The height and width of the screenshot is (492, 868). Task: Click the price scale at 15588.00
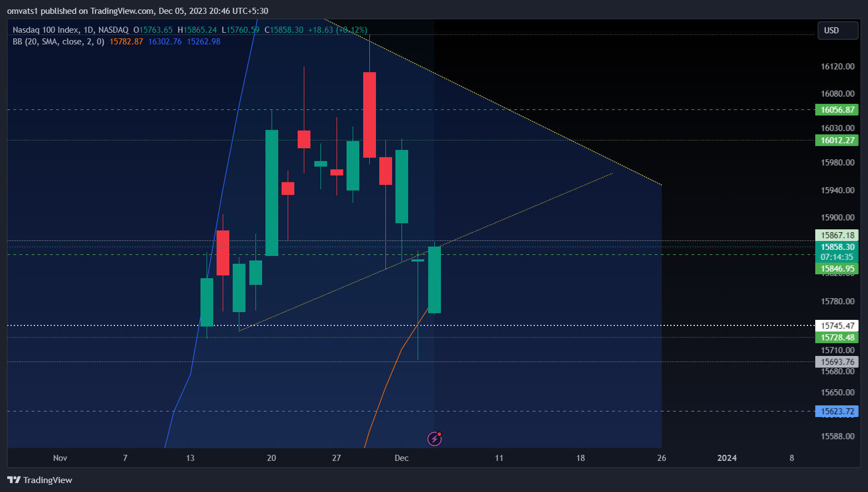pyautogui.click(x=837, y=436)
